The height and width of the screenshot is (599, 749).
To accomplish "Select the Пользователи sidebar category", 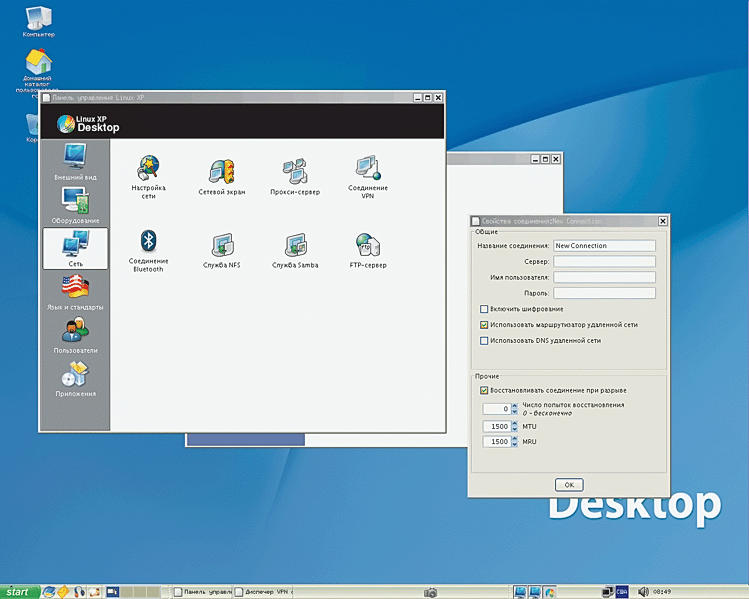I will tap(75, 335).
